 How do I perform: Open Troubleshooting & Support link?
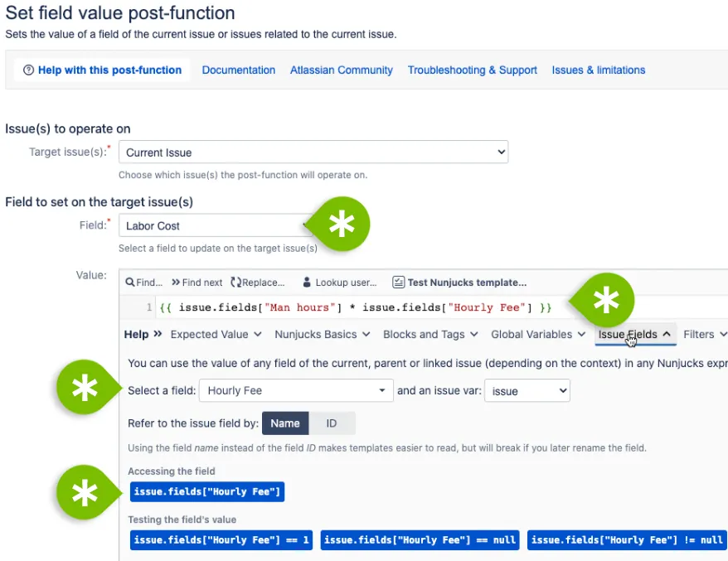click(x=472, y=70)
